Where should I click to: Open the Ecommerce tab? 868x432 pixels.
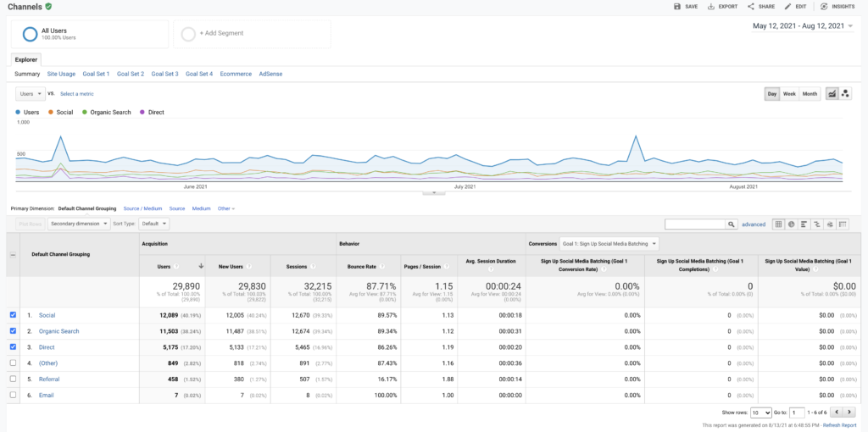click(236, 74)
